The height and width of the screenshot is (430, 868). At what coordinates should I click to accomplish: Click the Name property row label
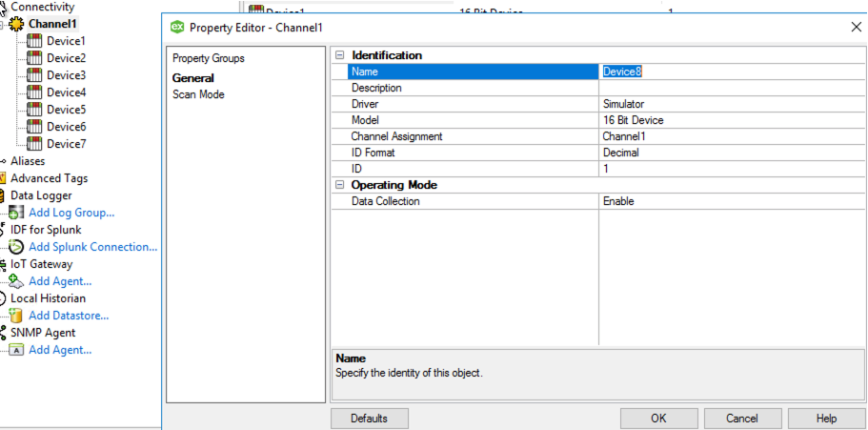[x=364, y=72]
